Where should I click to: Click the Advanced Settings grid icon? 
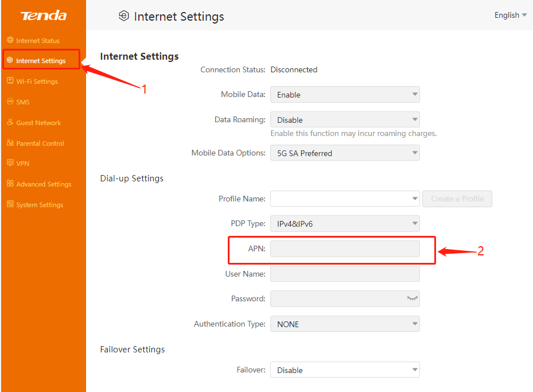pos(10,184)
